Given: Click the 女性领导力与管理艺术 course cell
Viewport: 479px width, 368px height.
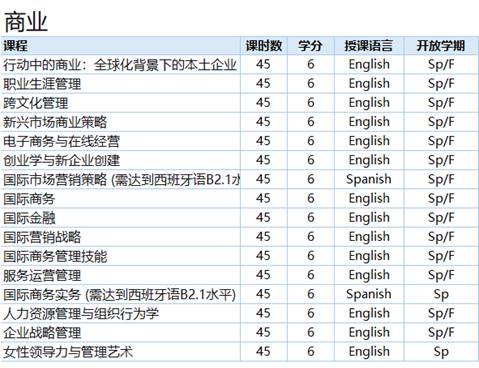Looking at the screenshot, I should point(120,352).
